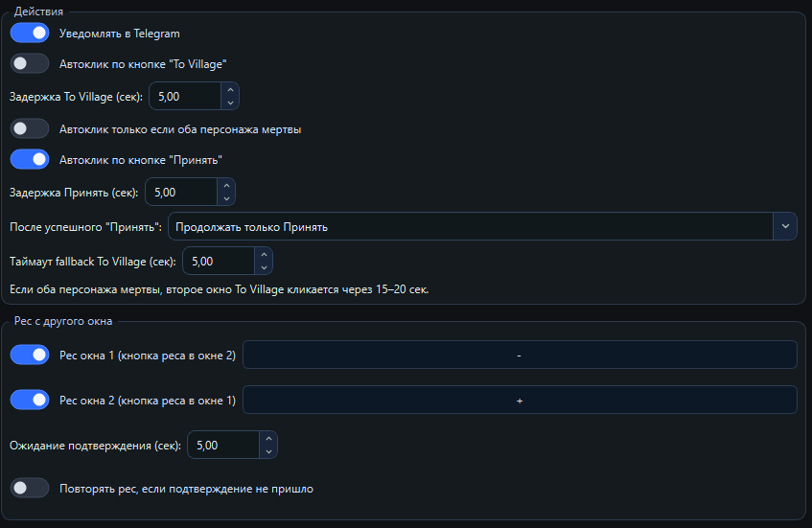Toggle the "Рес окна 1" switch
The image size is (812, 528).
[x=30, y=355]
